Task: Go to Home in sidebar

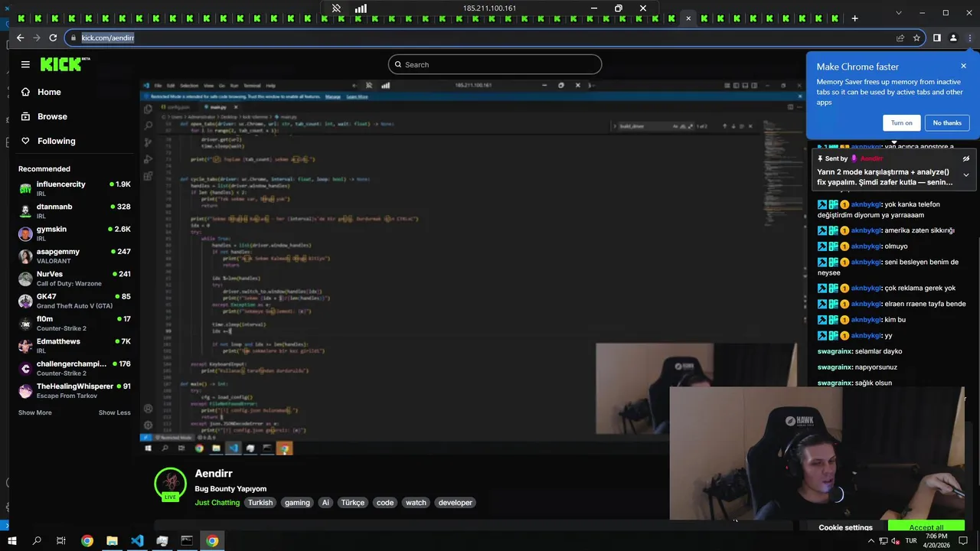Action: click(49, 92)
